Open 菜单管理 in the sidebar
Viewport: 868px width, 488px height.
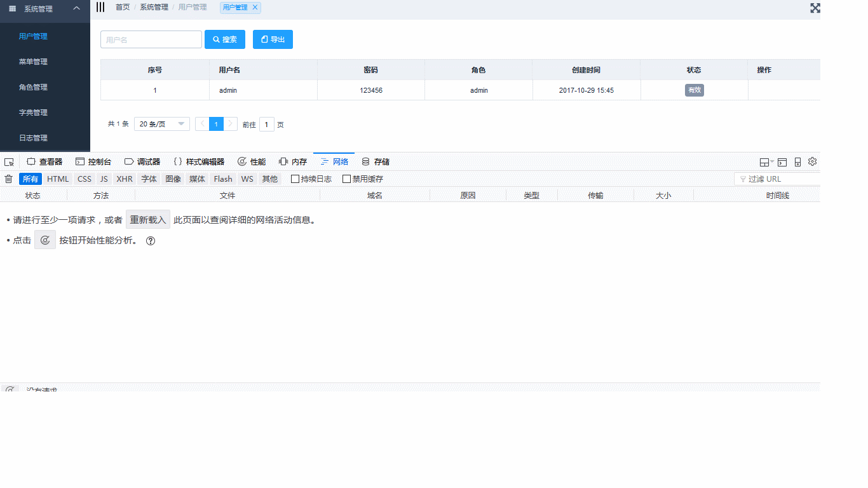click(x=45, y=62)
